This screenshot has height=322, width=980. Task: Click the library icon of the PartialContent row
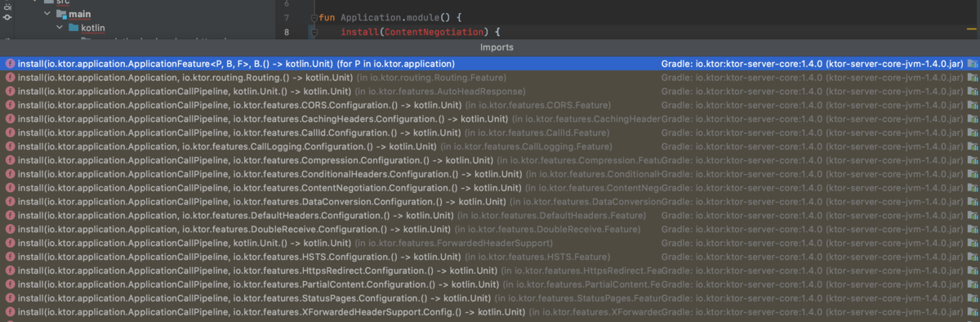click(973, 284)
